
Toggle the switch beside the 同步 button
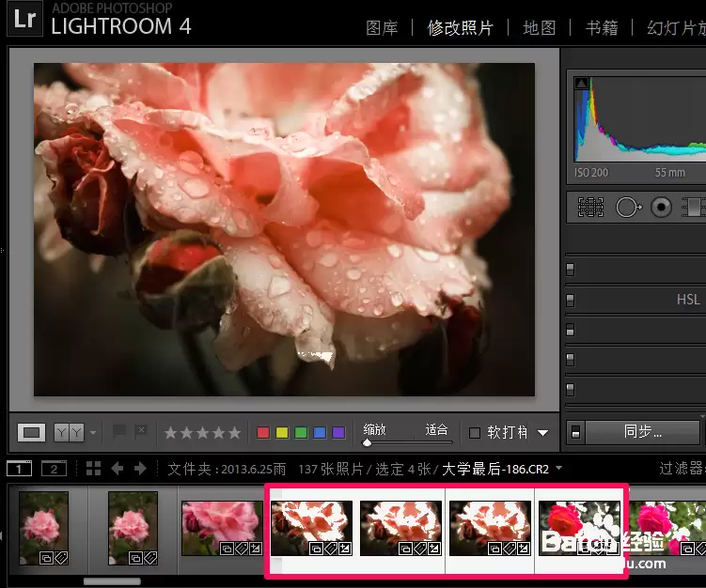[x=575, y=432]
